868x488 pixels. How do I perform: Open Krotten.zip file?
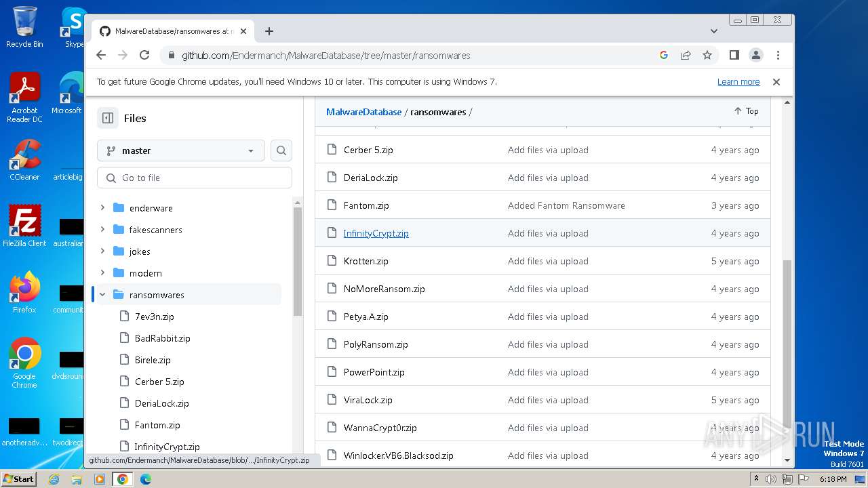pos(366,261)
